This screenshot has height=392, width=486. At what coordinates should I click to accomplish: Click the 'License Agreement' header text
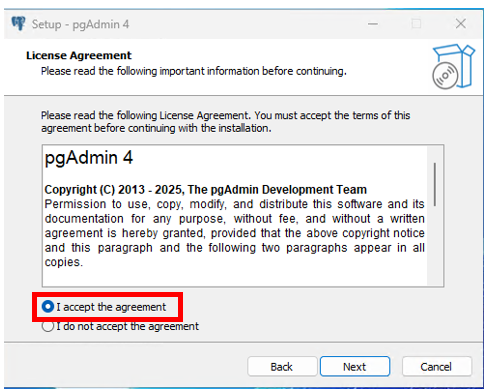79,55
